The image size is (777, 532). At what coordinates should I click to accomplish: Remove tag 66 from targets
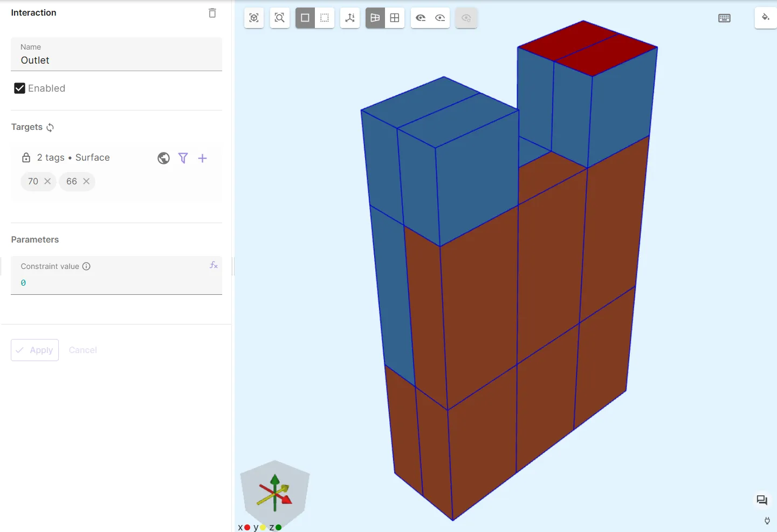coord(86,181)
